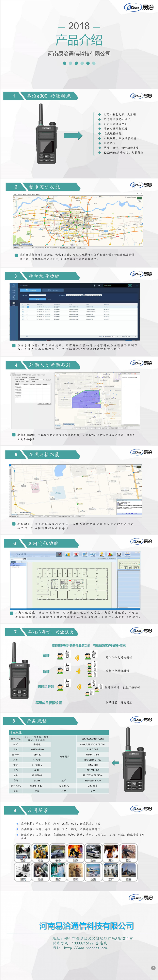Click the scroll-to-top arrow icon
This screenshot has width=158, height=980.
(x=153, y=968)
